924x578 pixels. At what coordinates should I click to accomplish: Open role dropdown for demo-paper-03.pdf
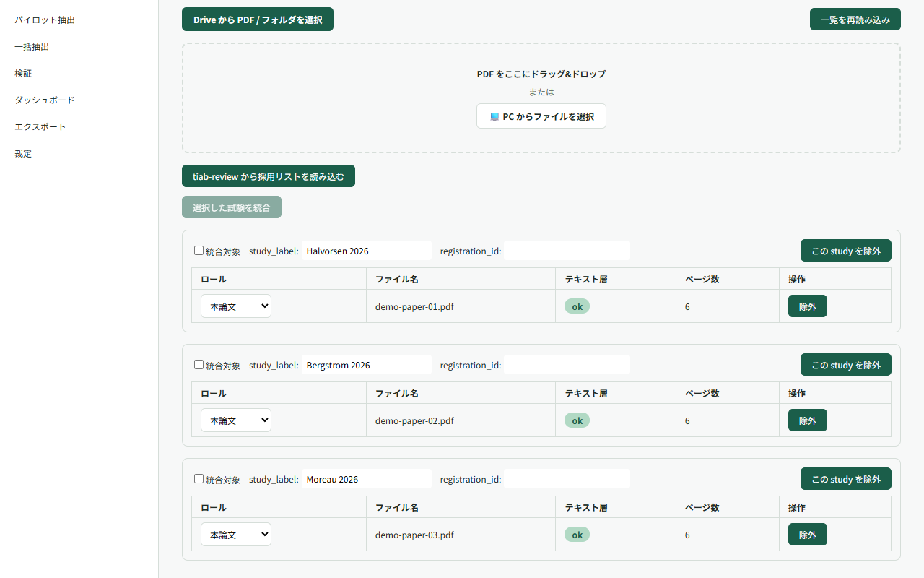(236, 535)
